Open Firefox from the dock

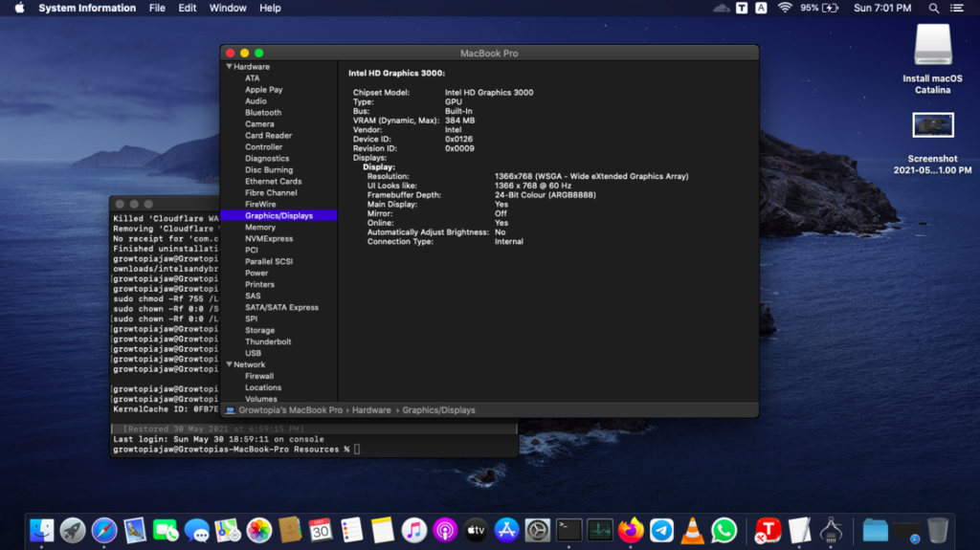[x=631, y=531]
